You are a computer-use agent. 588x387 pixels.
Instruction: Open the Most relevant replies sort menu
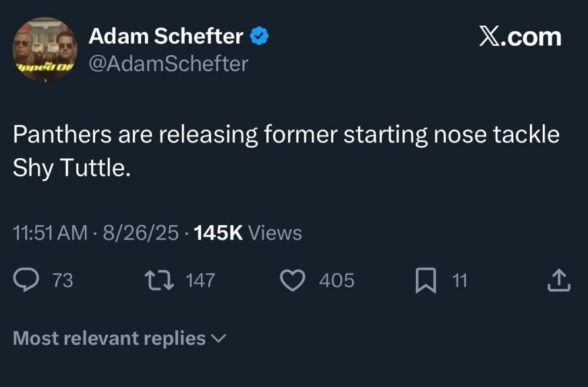click(109, 338)
